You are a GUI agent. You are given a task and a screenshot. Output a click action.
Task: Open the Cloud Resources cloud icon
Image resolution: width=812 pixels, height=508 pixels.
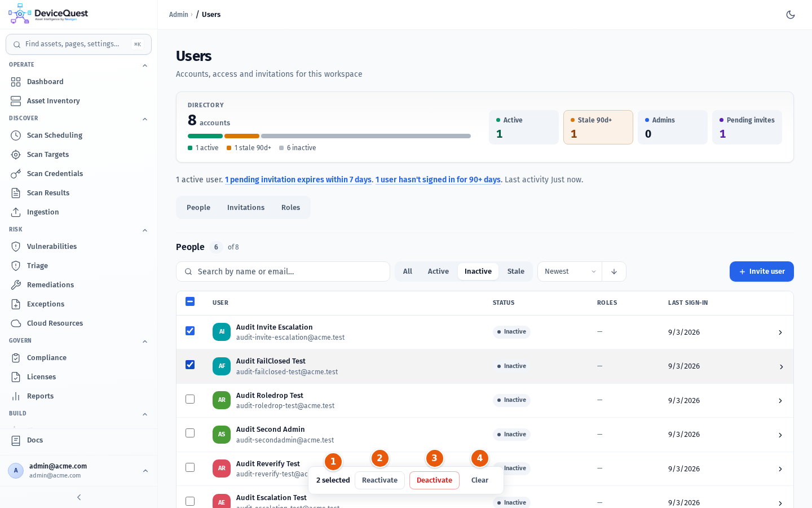(16, 323)
